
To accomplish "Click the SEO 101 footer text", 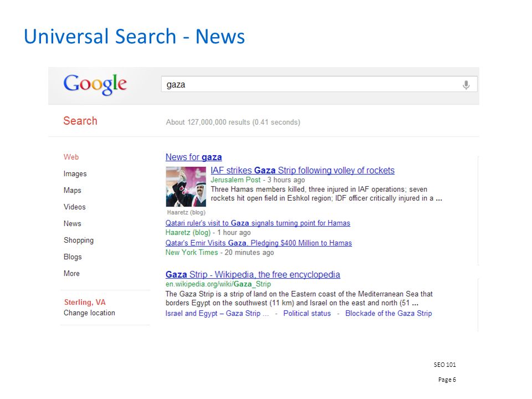I will click(x=445, y=365).
